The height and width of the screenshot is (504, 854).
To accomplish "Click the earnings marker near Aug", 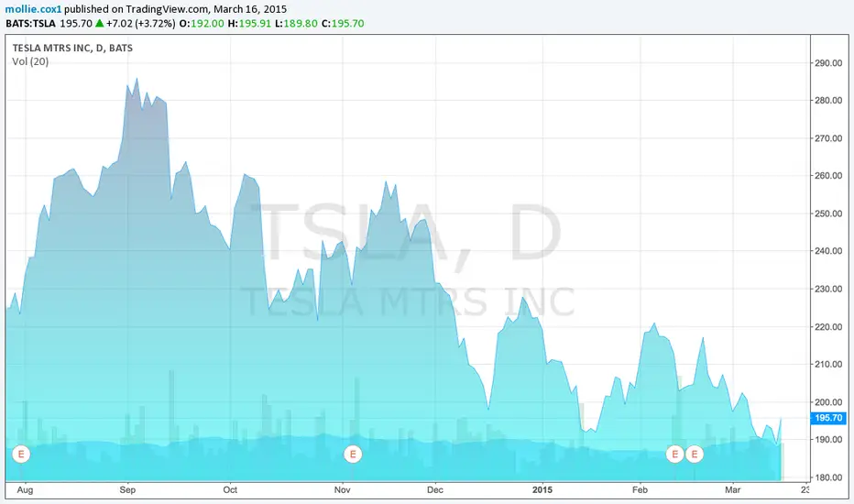I will point(21,454).
